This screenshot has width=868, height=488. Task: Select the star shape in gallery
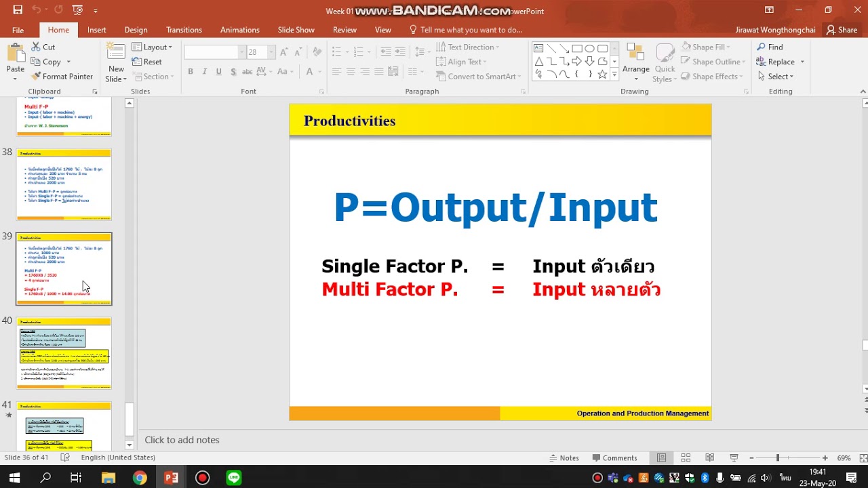coord(603,75)
